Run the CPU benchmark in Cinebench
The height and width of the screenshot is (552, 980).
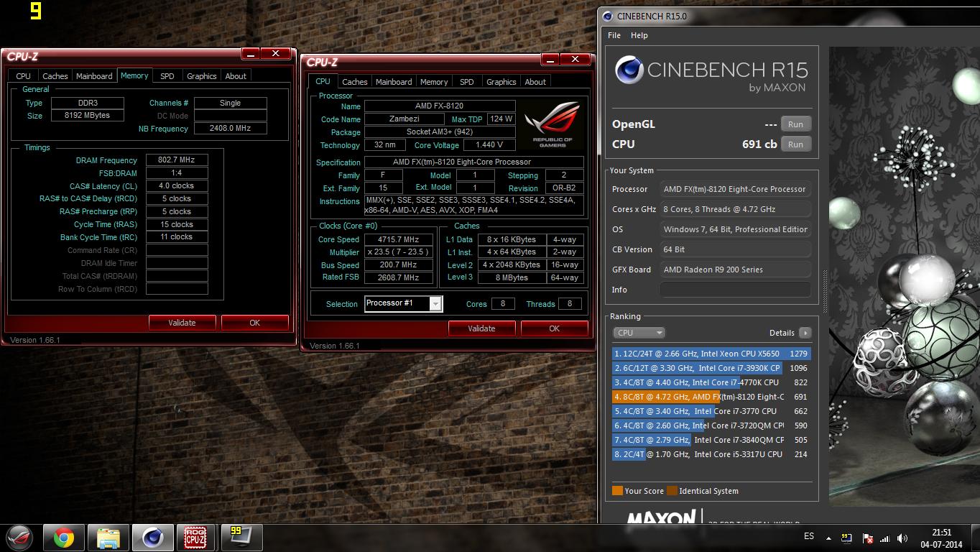(x=795, y=144)
